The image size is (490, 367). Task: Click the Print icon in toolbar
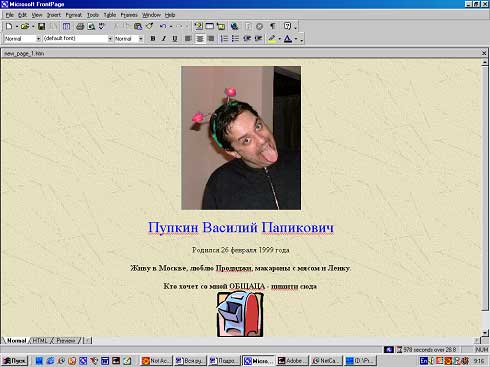point(80,26)
